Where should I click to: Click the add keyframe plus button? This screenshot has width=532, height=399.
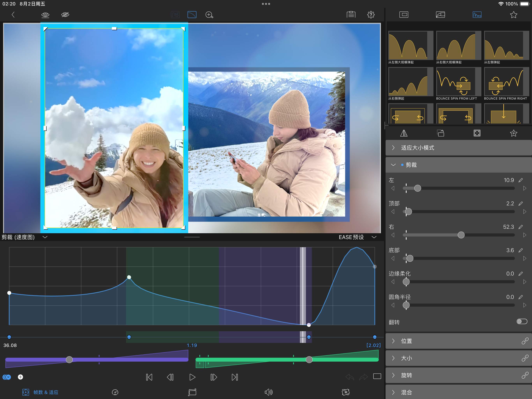tap(20, 377)
